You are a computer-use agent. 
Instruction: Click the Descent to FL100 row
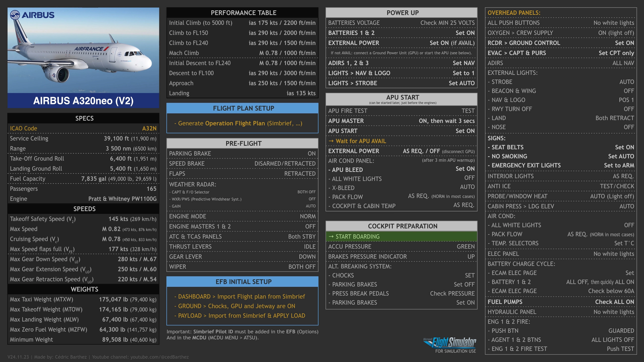pyautogui.click(x=243, y=73)
